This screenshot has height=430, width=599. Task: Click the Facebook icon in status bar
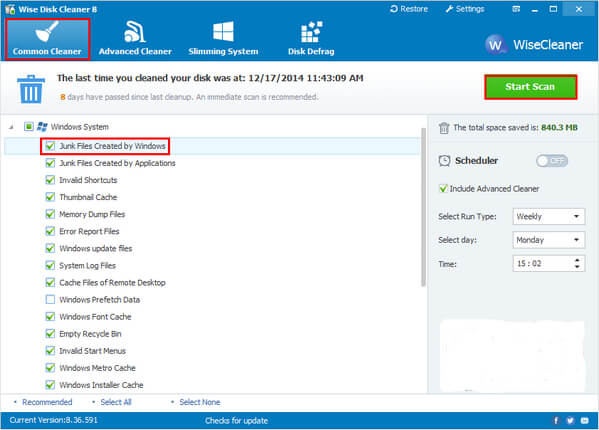tap(556, 420)
